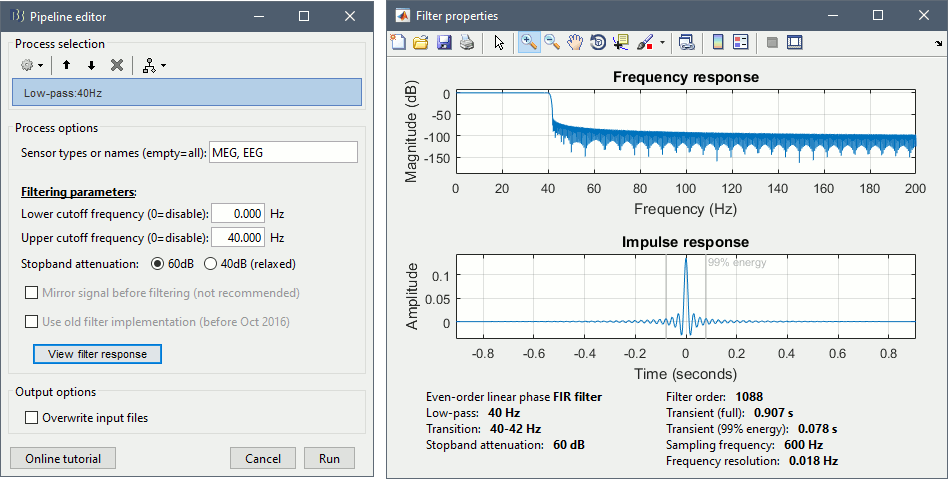Activate the Pan hand tool

[x=575, y=43]
